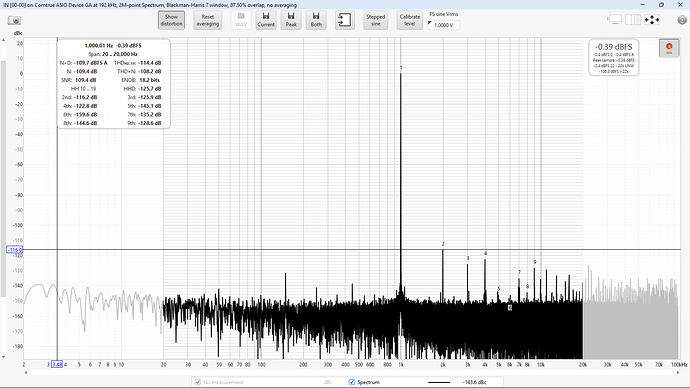Click the single-monitor layout icon
Viewport: 690px width, 388px height.
click(x=614, y=20)
